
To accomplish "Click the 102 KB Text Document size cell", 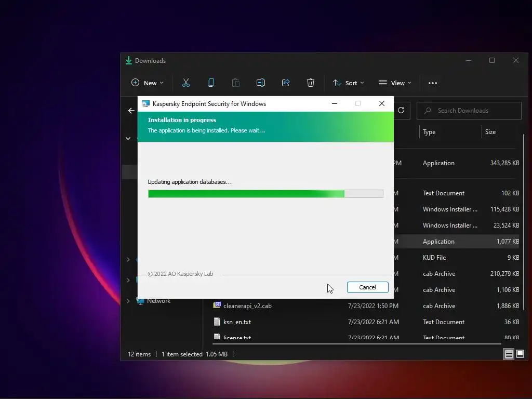I will tap(510, 193).
